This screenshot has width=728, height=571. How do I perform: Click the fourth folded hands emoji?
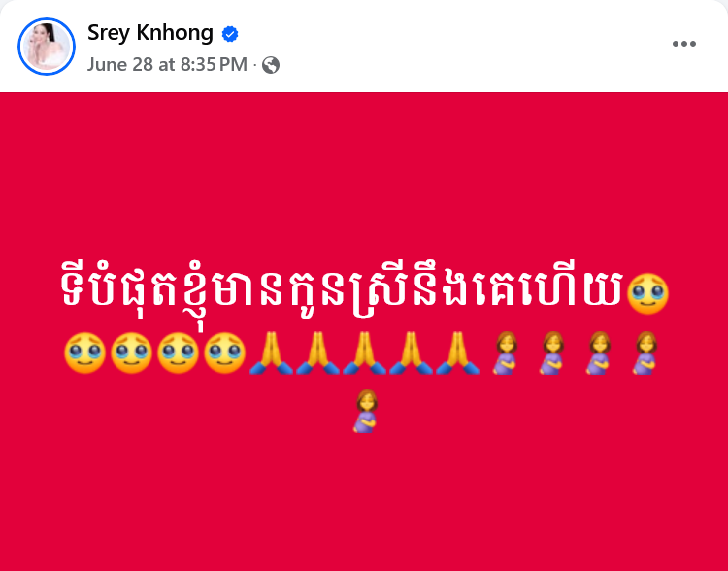[x=411, y=353]
